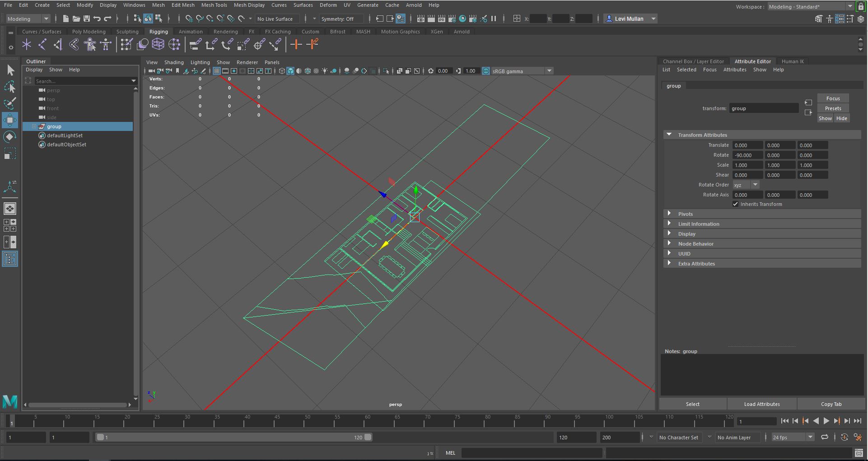Open the Deform menu
Viewport: 868px width, 461px height.
click(x=328, y=5)
